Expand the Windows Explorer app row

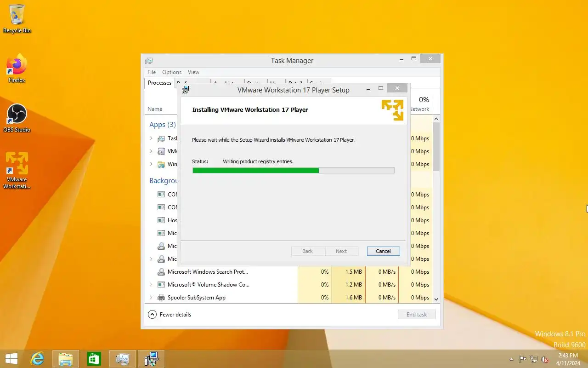pos(151,164)
